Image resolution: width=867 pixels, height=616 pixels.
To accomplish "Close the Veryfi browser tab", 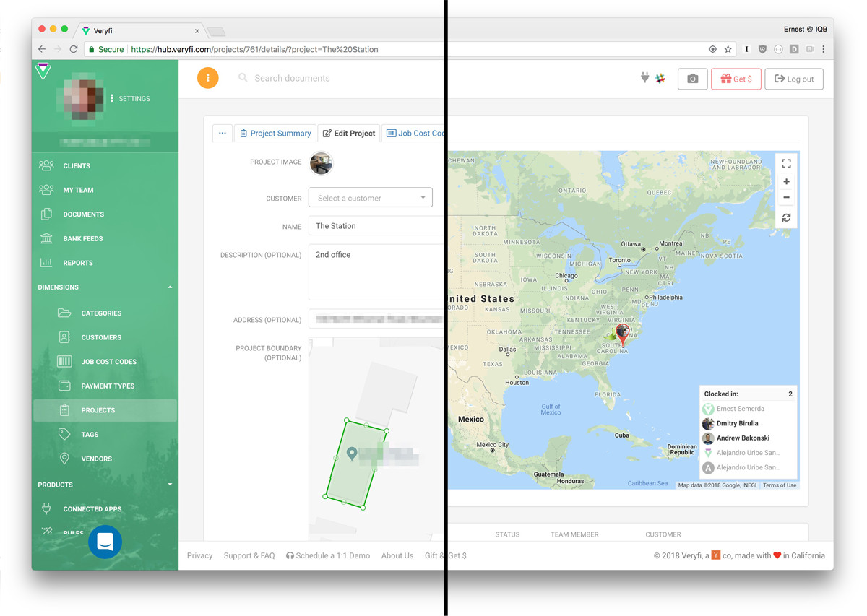I will click(x=197, y=31).
